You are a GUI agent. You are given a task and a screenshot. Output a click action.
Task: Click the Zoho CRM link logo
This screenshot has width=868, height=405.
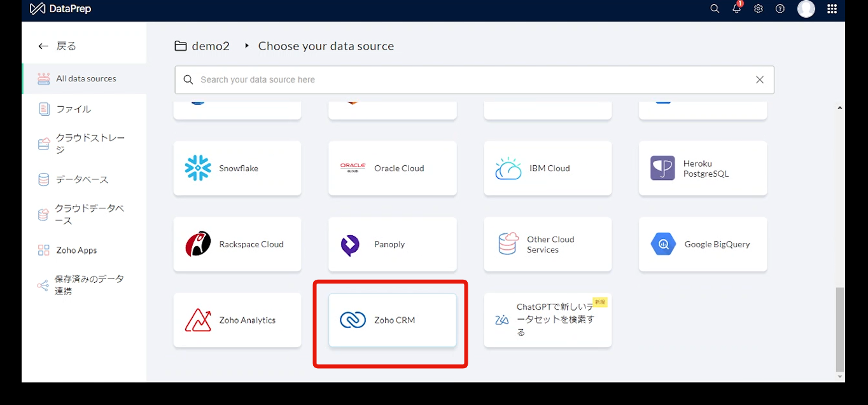pyautogui.click(x=353, y=320)
